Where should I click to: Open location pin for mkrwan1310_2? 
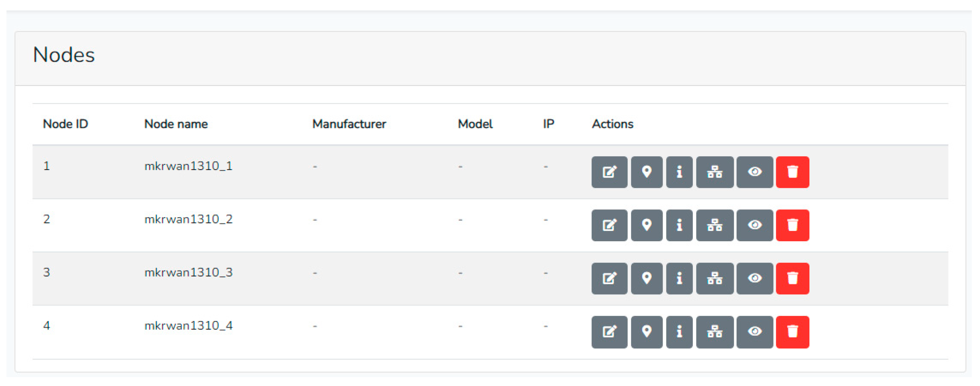[646, 226]
